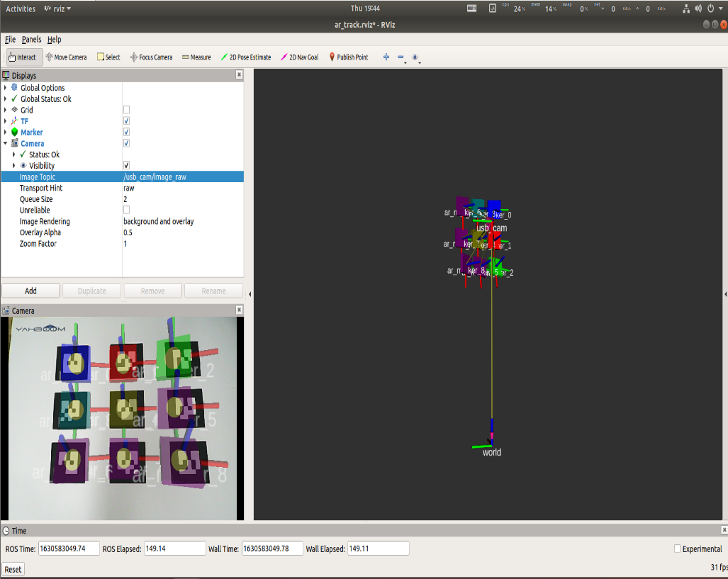Choose the Select tool in the toolbar

coord(108,57)
